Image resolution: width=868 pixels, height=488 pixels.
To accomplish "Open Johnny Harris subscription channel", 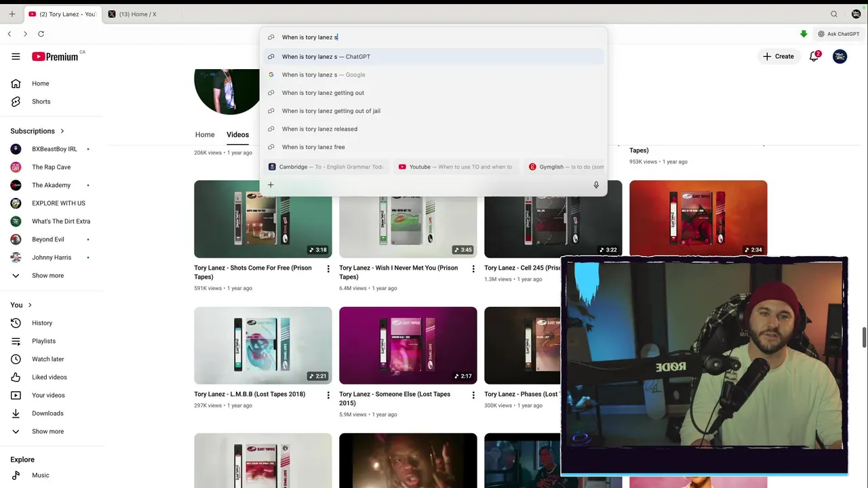I will 52,258.
